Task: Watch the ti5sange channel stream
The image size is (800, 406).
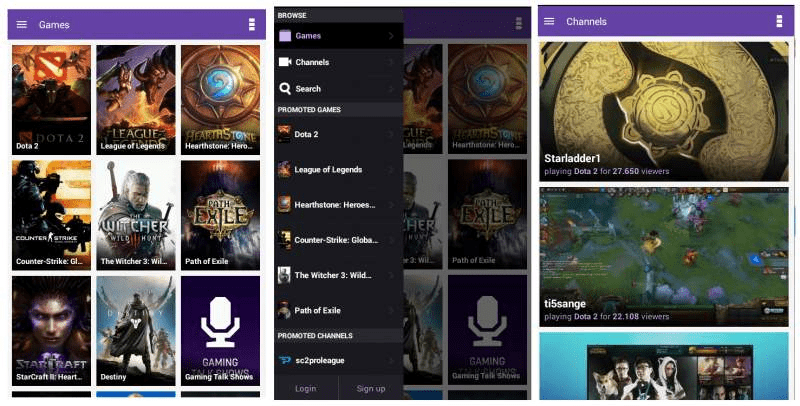Action: pos(664,257)
